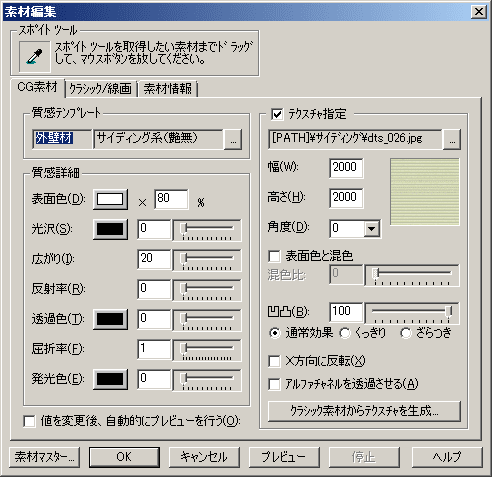
Task: Click the siding texture preview thumbnail
Action: (x=425, y=192)
